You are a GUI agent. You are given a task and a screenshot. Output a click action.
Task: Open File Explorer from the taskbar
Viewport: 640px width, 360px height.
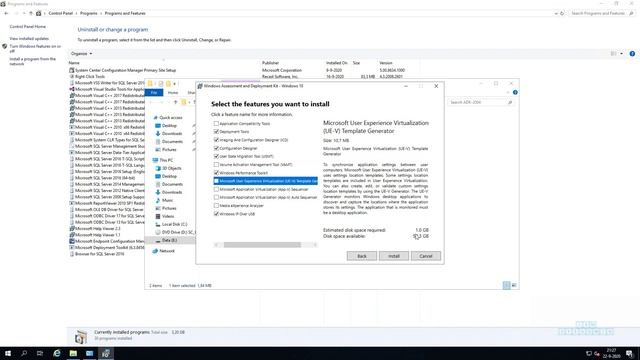(x=73, y=353)
